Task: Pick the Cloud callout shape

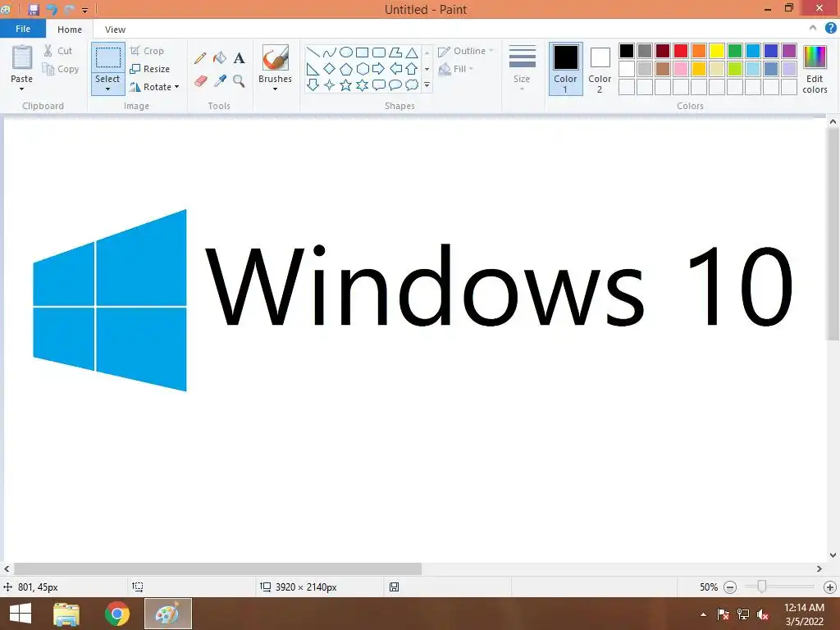Action: (412, 84)
